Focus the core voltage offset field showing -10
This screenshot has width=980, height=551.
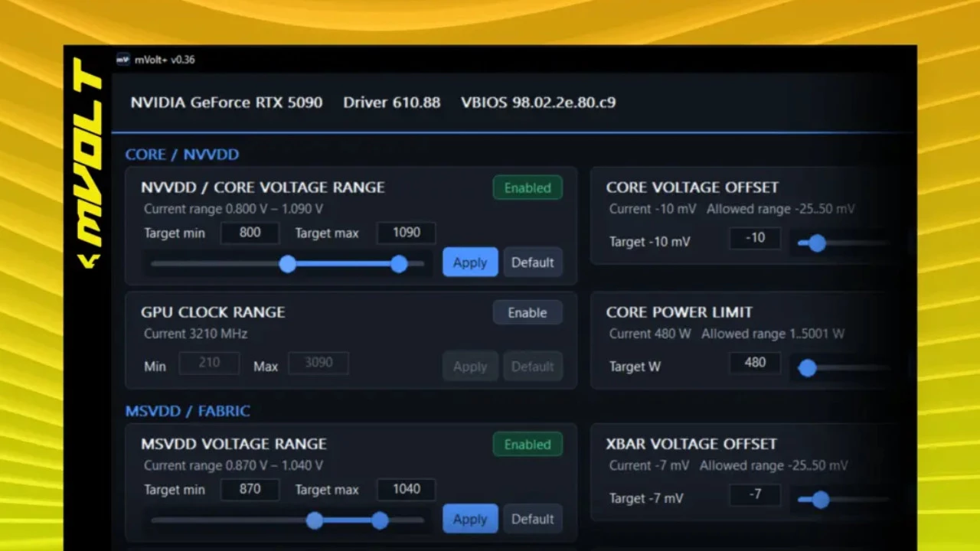click(x=755, y=238)
